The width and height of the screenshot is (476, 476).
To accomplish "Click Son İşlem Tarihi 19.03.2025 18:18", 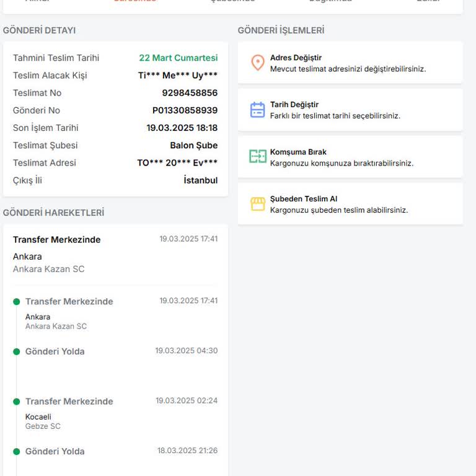I will pyautogui.click(x=182, y=128).
